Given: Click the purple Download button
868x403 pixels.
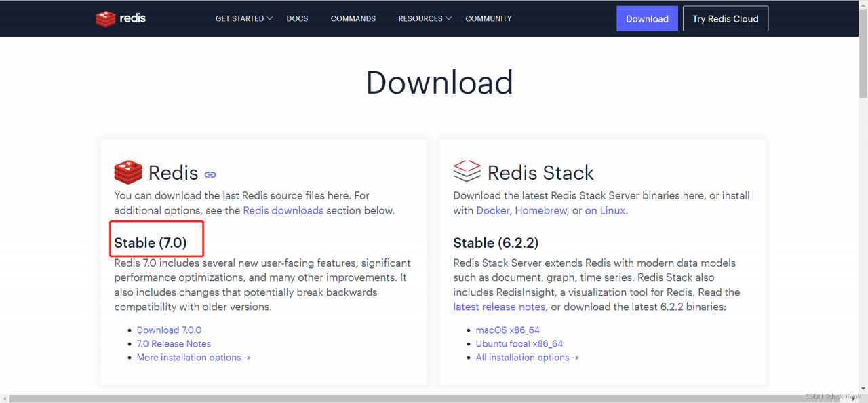Looking at the screenshot, I should pyautogui.click(x=647, y=18).
